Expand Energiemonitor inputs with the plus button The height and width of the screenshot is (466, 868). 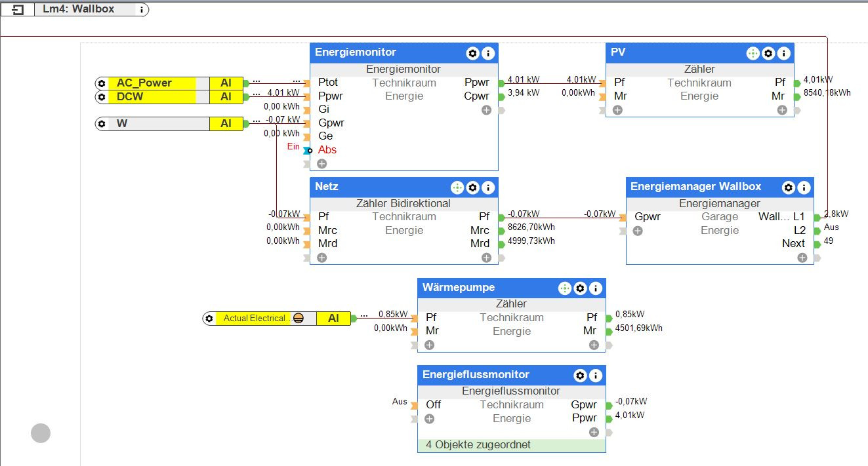[x=321, y=164]
